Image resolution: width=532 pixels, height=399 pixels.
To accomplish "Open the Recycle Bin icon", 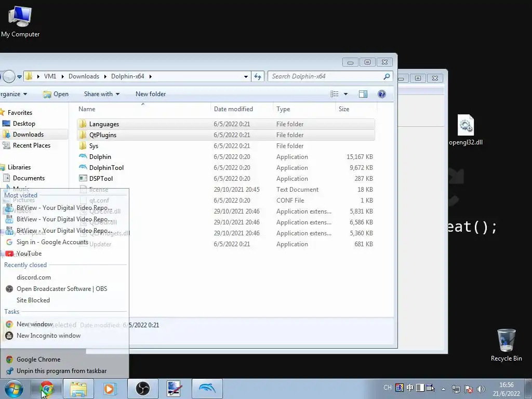I will [506, 345].
